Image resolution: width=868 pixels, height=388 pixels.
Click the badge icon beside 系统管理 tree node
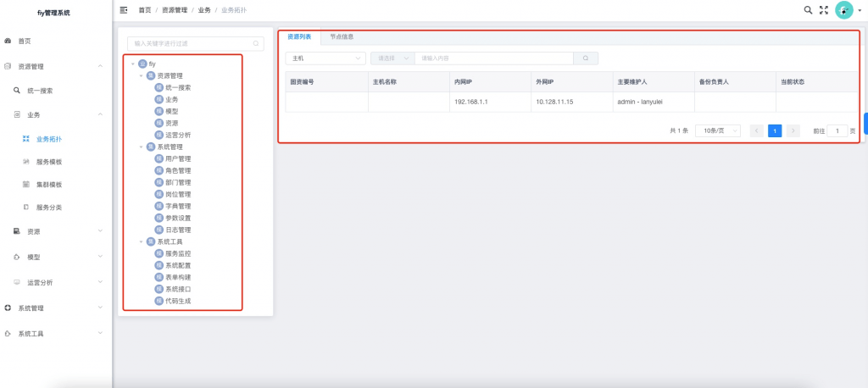click(x=151, y=147)
